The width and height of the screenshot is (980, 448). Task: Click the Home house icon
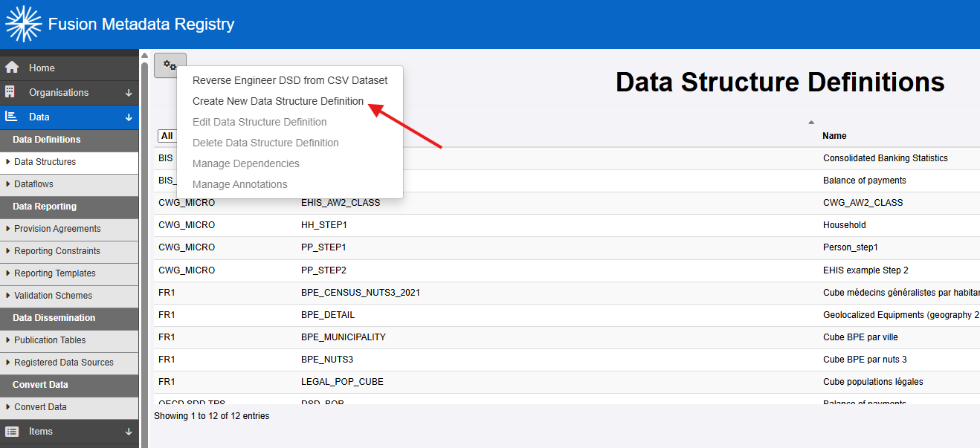coord(12,68)
